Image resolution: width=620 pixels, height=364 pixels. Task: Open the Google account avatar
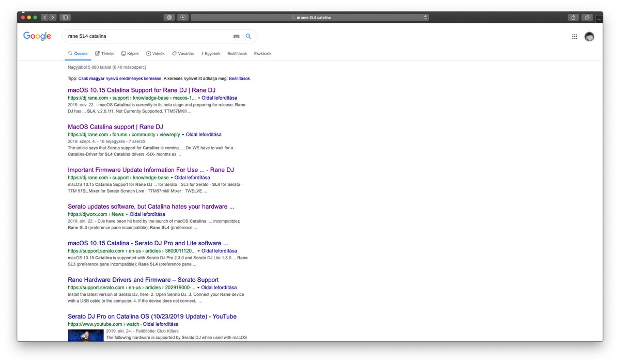590,37
